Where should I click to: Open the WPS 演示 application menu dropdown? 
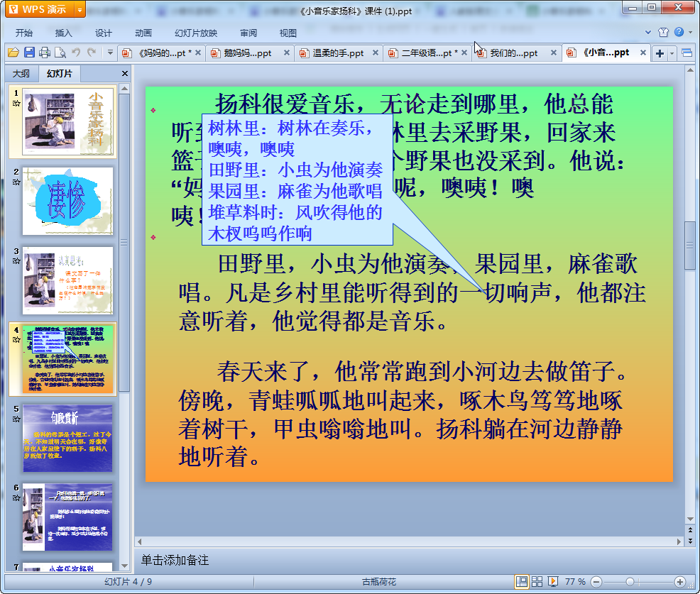(80, 9)
